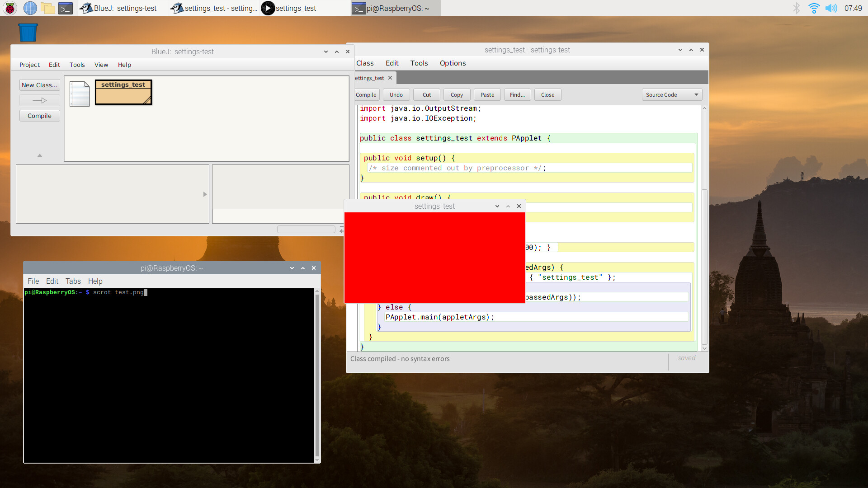
Task: Click the 'import java.io.IOException;' line
Action: point(418,118)
